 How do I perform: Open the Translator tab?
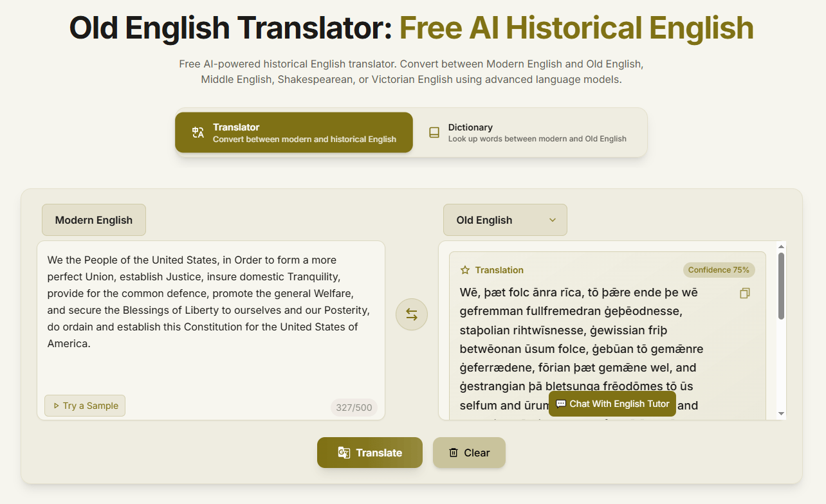pyautogui.click(x=293, y=132)
